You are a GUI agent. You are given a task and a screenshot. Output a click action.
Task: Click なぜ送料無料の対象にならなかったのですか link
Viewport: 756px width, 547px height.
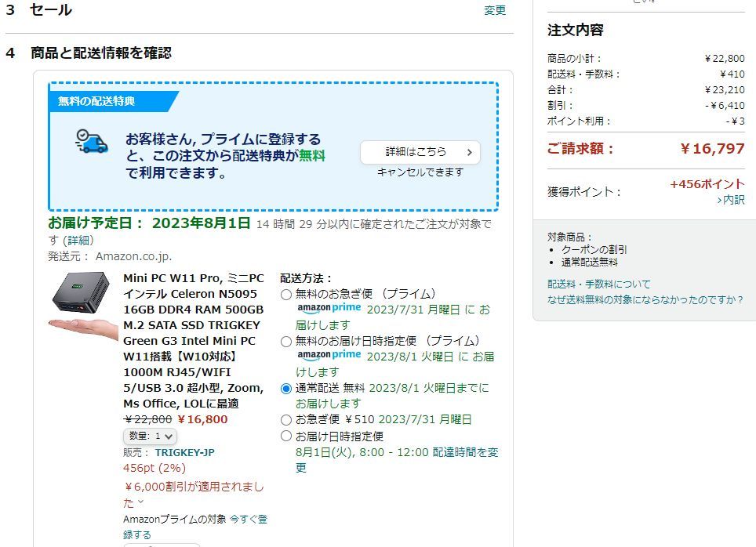click(x=645, y=299)
